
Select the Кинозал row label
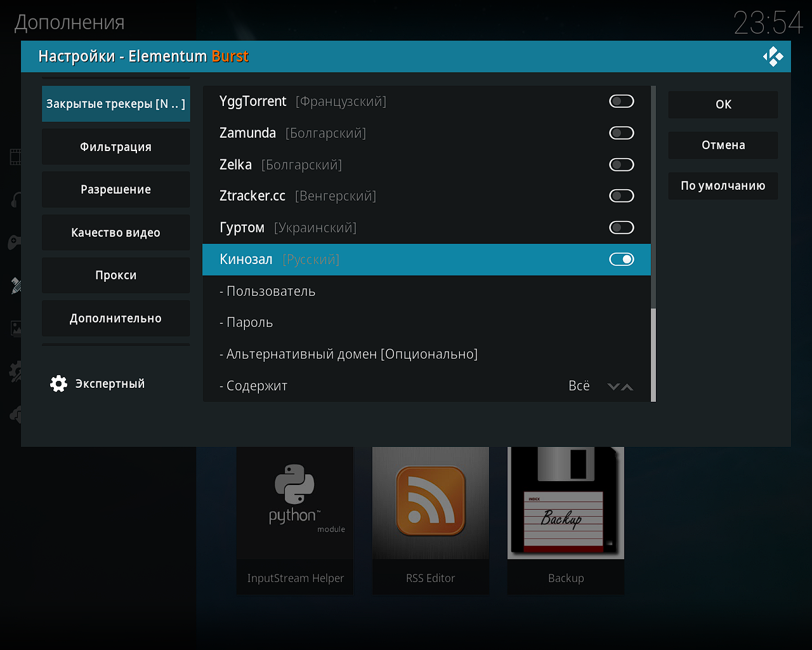click(x=246, y=259)
